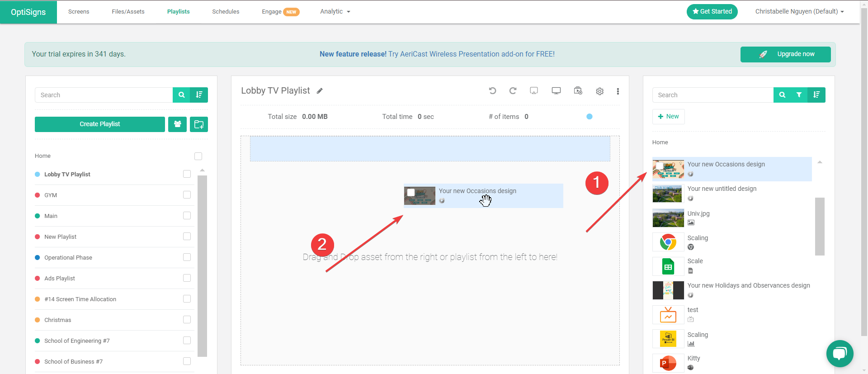The width and height of the screenshot is (868, 374).
Task: Click the Google Sheets icon of Scale asset
Action: (x=668, y=266)
